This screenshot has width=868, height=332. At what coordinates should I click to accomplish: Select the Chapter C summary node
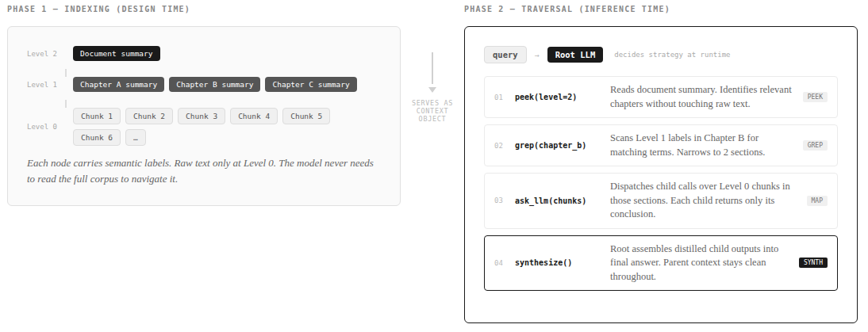coord(311,85)
